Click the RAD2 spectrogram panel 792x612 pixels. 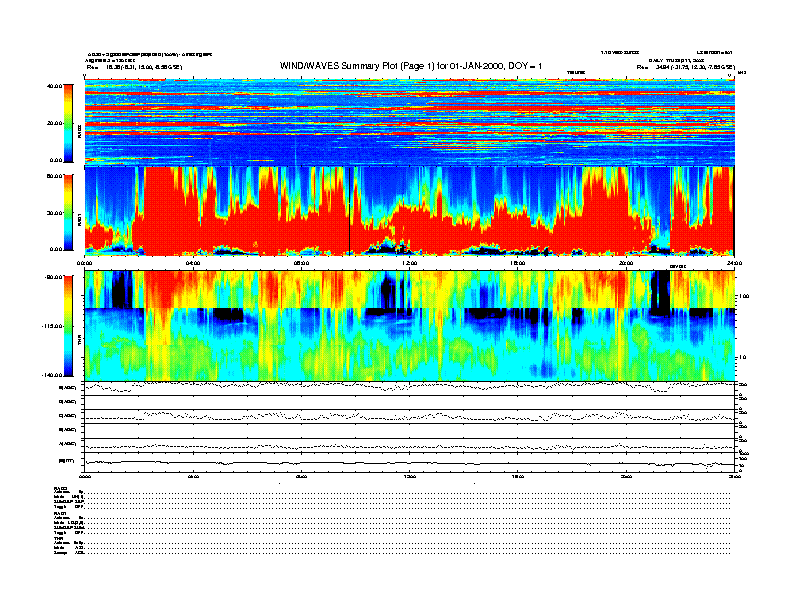point(410,123)
